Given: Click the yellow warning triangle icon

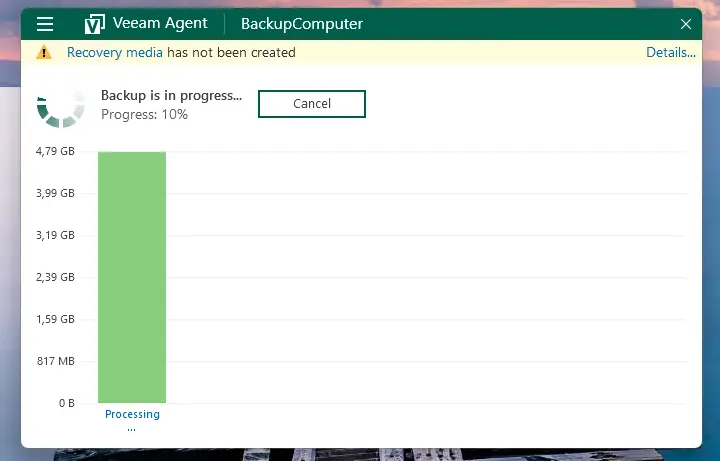Looking at the screenshot, I should (x=44, y=53).
